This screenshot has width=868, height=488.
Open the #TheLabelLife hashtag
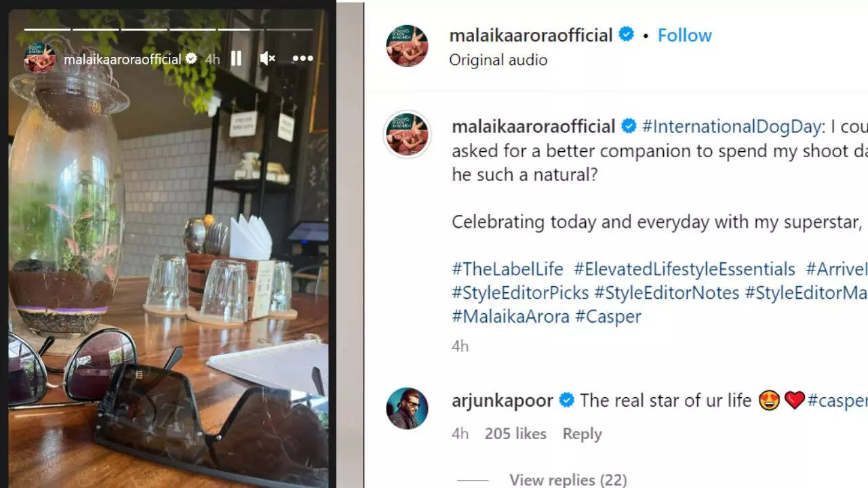point(507,269)
